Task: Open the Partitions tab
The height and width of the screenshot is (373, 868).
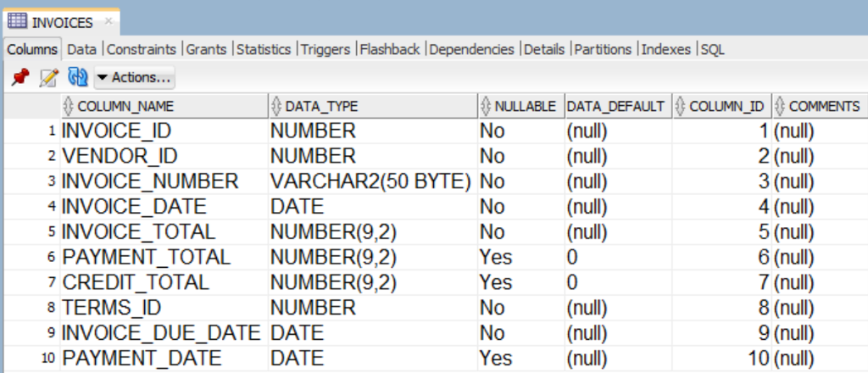Action: 603,49
